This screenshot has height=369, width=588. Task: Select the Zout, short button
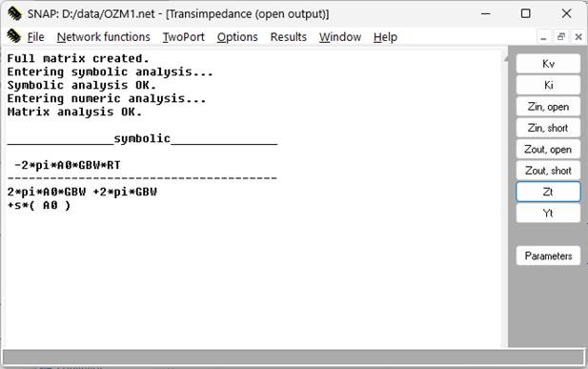[548, 171]
